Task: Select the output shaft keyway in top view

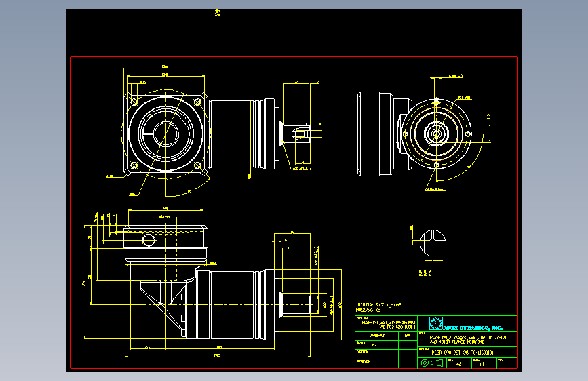Action: (300, 134)
